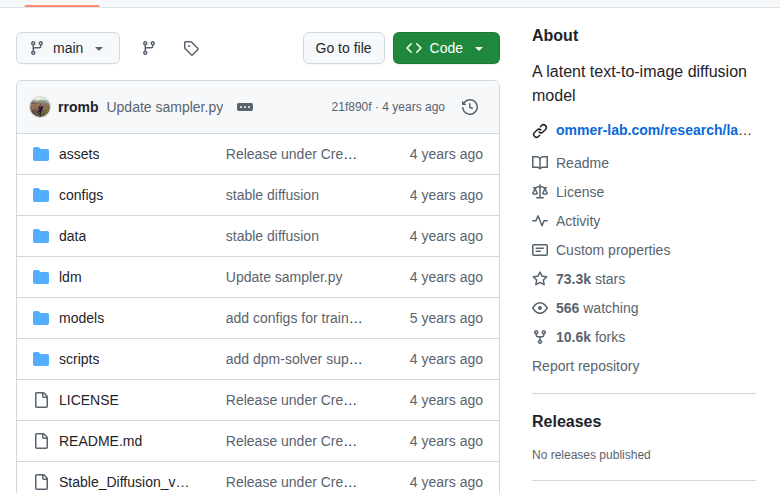780x493 pixels.
Task: Open configs row stable diffusion commit message
Action: coord(272,195)
